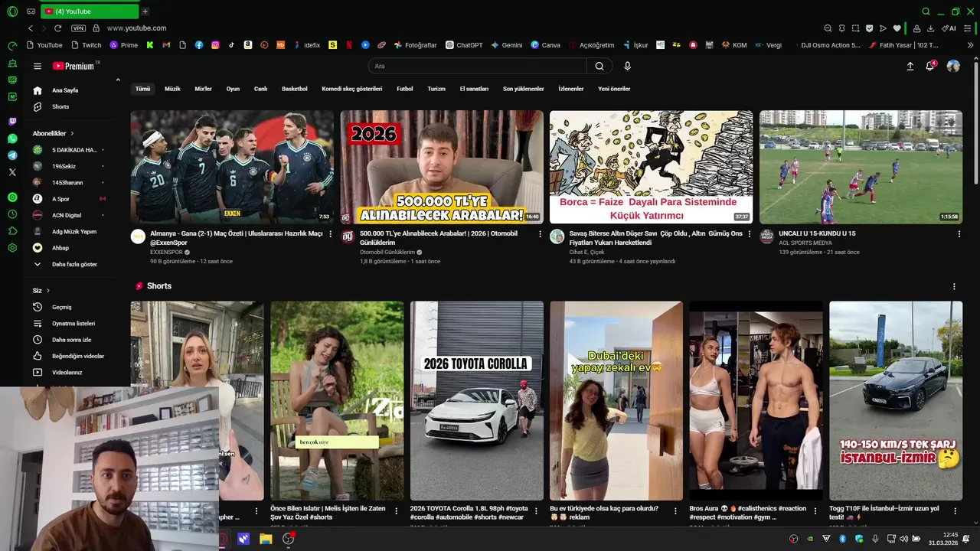Image resolution: width=980 pixels, height=551 pixels.
Task: Open YouTube guide hamburger menu
Action: coord(38,67)
